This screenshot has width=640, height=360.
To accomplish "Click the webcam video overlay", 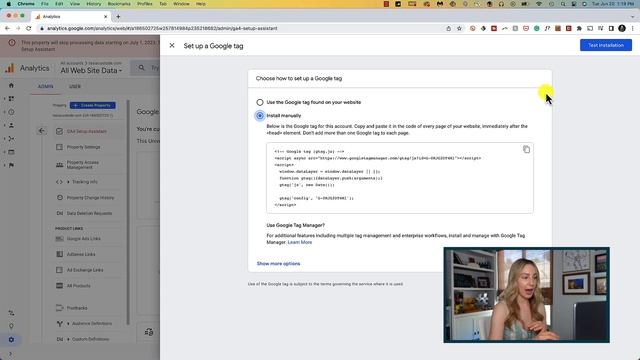I will tap(527, 295).
